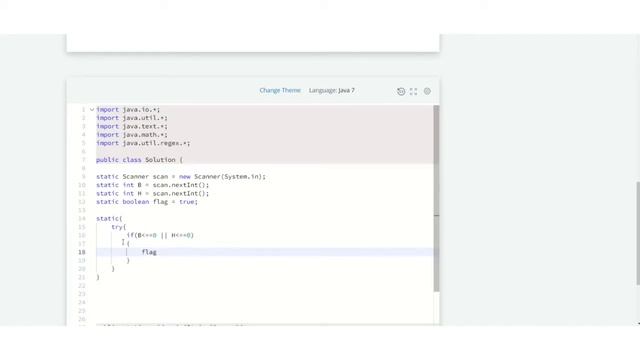Click 'import java.math.*;' line
The height and width of the screenshot is (360, 640).
click(132, 135)
